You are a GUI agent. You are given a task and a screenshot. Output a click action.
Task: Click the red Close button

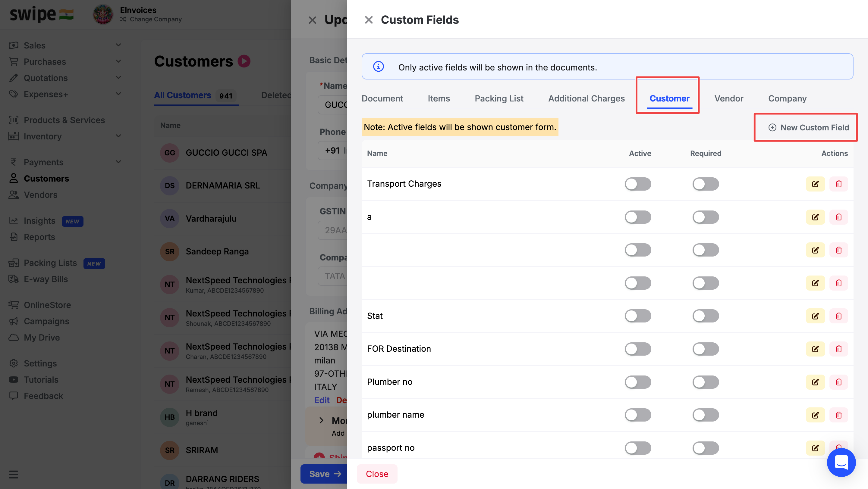(377, 474)
